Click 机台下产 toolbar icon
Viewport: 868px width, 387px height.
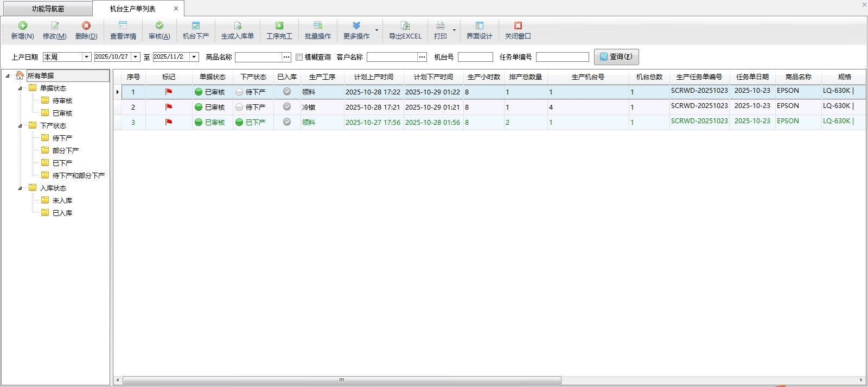(196, 26)
